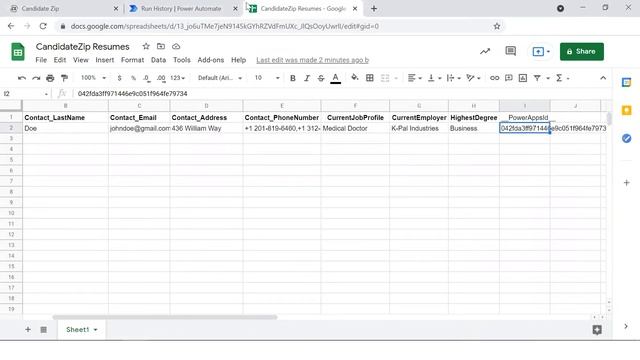Viewport: 640px width, 360px height.
Task: Format as percent
Action: [133, 78]
